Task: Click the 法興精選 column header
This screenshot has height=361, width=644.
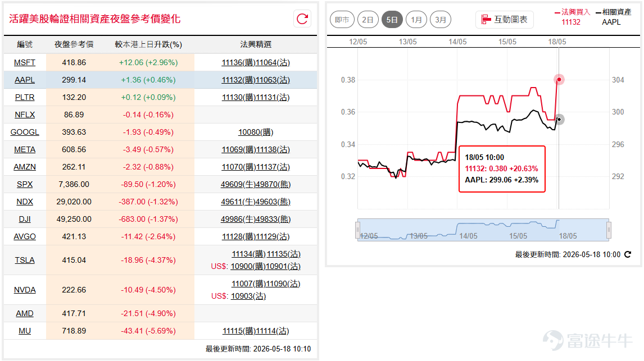Action: pos(256,44)
